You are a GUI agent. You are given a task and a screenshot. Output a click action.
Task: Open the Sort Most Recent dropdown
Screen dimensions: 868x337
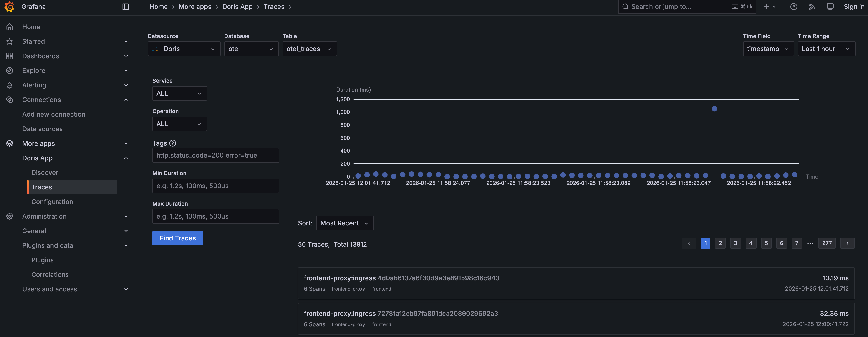coord(345,223)
